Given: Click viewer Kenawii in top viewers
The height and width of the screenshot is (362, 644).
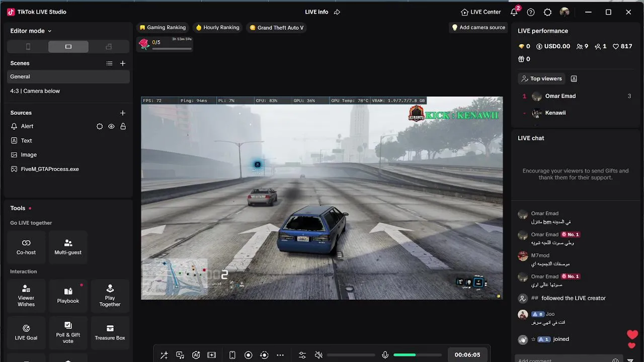Looking at the screenshot, I should click(576, 113).
